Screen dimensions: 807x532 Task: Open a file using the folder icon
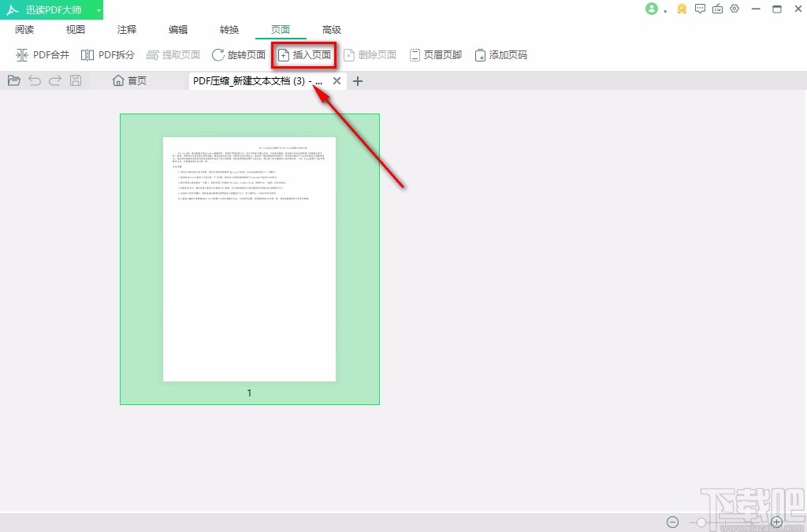click(13, 80)
